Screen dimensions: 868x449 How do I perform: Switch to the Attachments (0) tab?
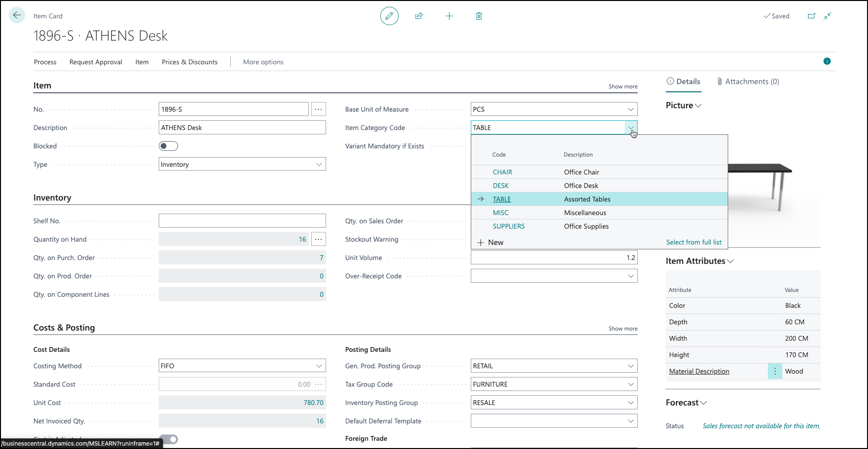point(748,82)
